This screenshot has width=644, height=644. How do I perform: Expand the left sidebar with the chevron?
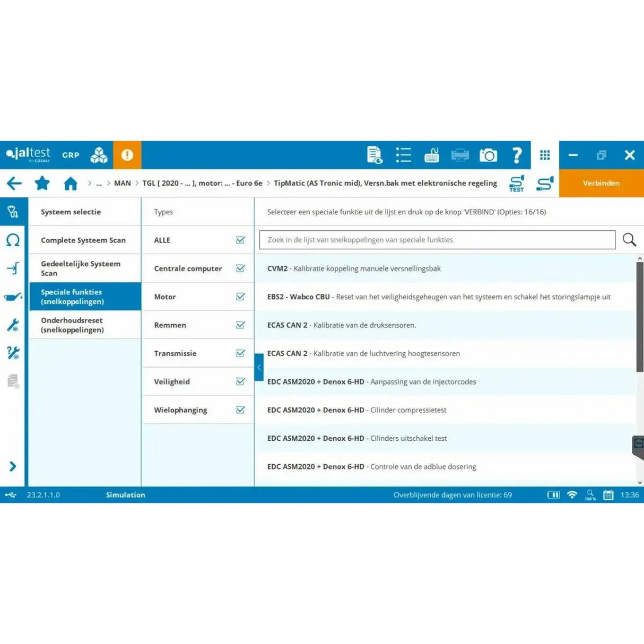click(13, 466)
